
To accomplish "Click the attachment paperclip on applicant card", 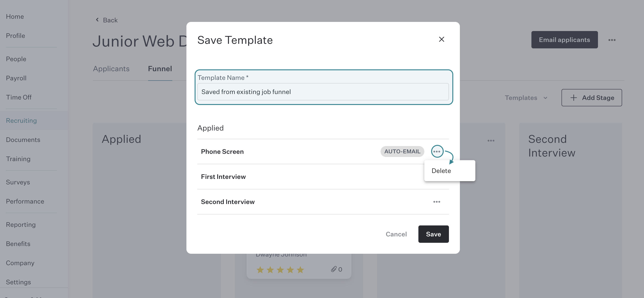I will coord(333,269).
